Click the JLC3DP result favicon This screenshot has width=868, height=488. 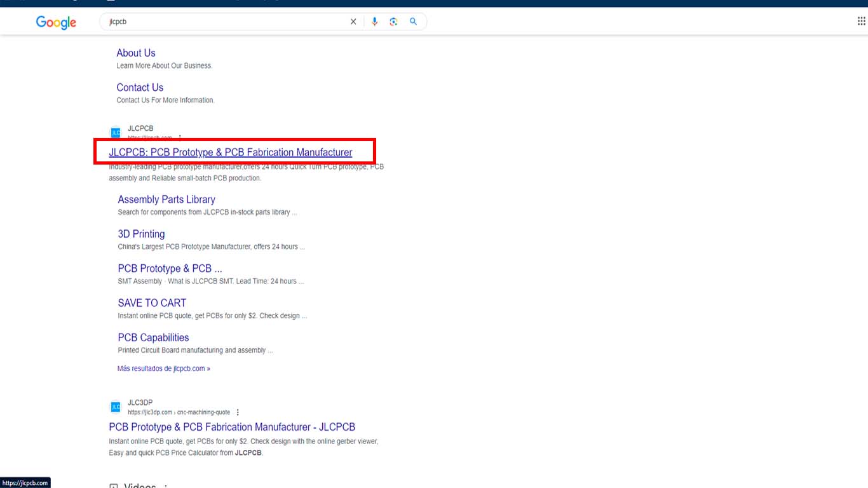(116, 407)
